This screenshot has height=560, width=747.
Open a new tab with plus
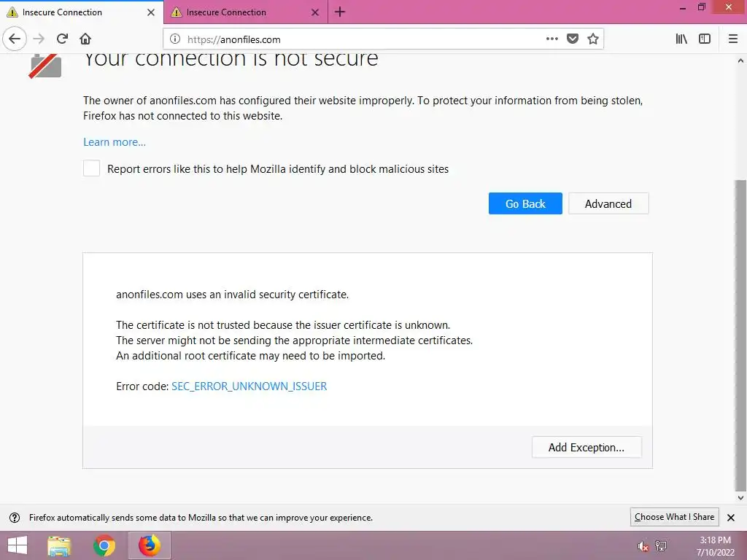[340, 12]
